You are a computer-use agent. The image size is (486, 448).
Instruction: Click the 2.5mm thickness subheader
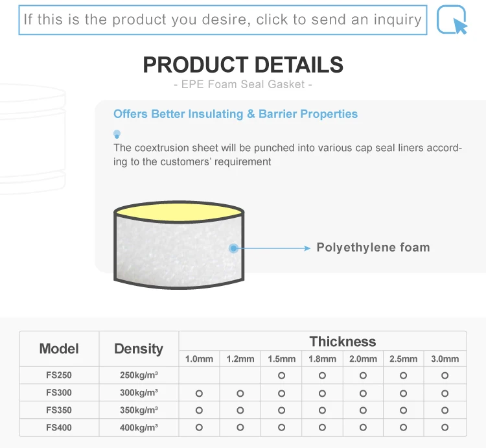(403, 359)
